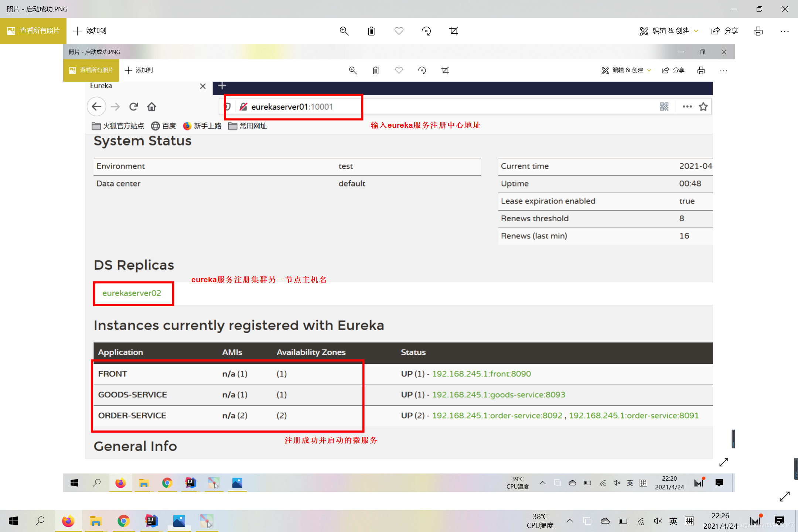Screen dimensions: 798x532
Task: Click the muted volume icon in bottom tray
Action: (x=658, y=521)
